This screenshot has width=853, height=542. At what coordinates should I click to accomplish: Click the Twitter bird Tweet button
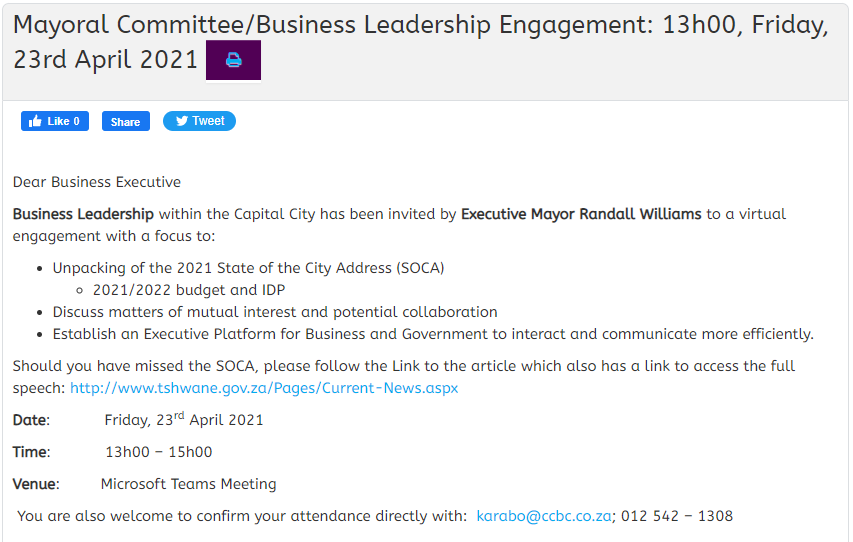point(199,121)
